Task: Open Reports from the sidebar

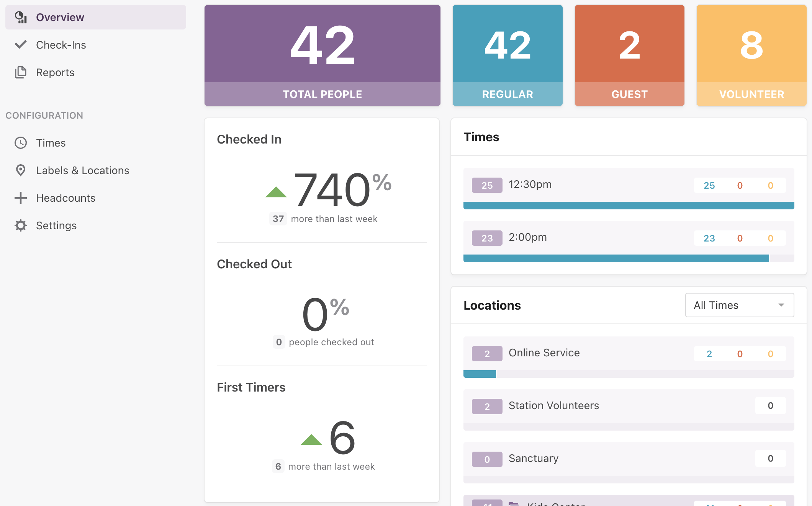Action: pos(96,72)
